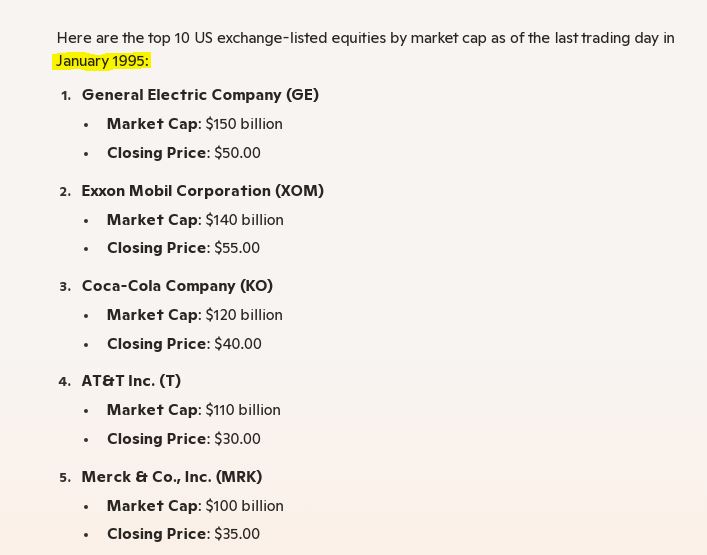707x555 pixels.
Task: Select the Merck Market Cap $100 billion line
Action: pyautogui.click(x=195, y=506)
